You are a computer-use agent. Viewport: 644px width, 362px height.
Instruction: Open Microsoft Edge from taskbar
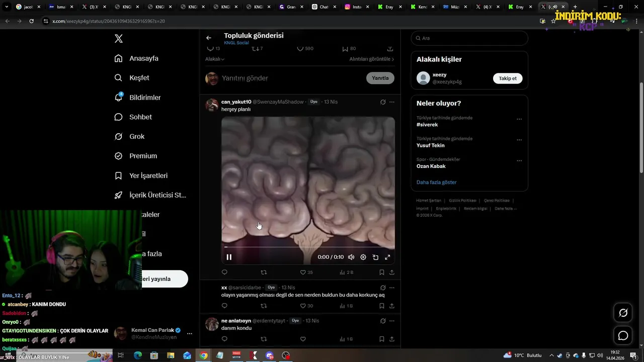[137, 355]
